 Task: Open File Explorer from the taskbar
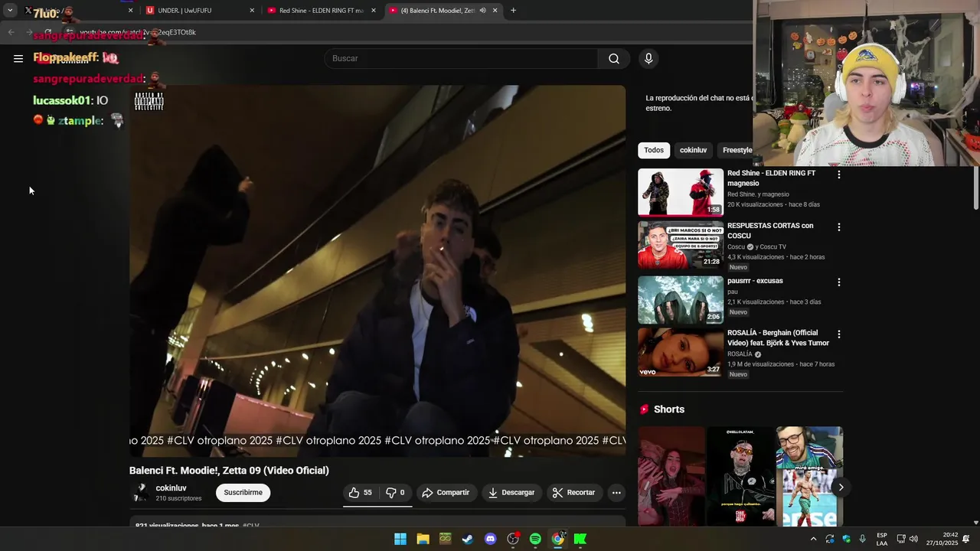click(423, 539)
